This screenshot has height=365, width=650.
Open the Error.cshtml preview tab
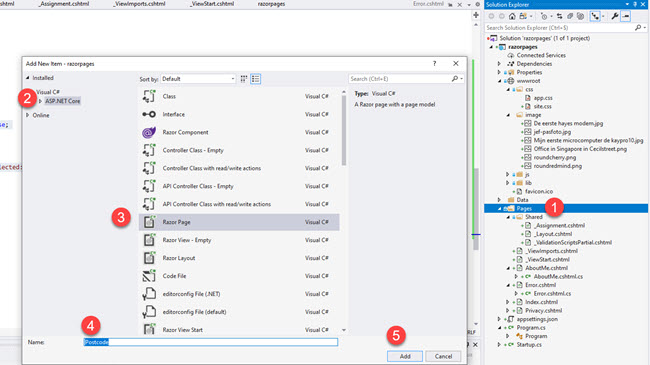point(428,4)
